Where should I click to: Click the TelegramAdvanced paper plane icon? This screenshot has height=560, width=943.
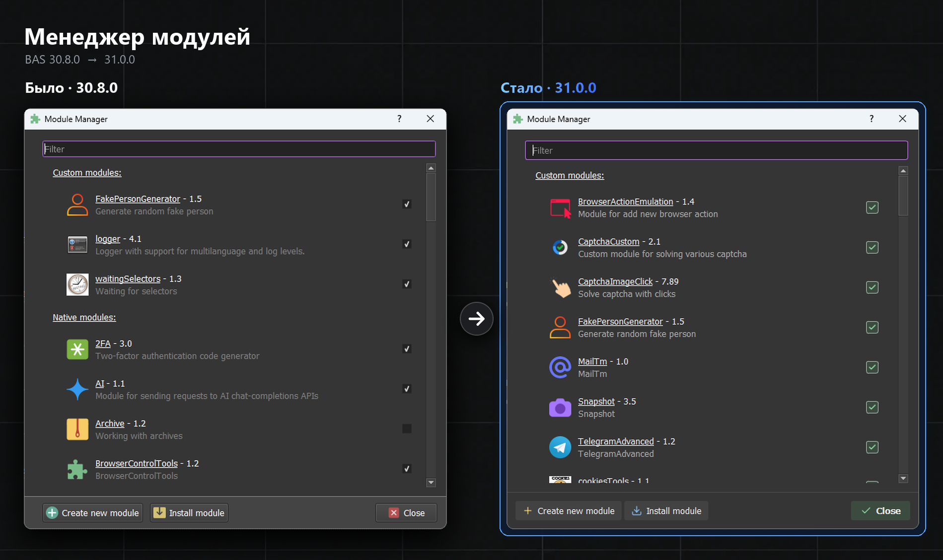click(560, 447)
